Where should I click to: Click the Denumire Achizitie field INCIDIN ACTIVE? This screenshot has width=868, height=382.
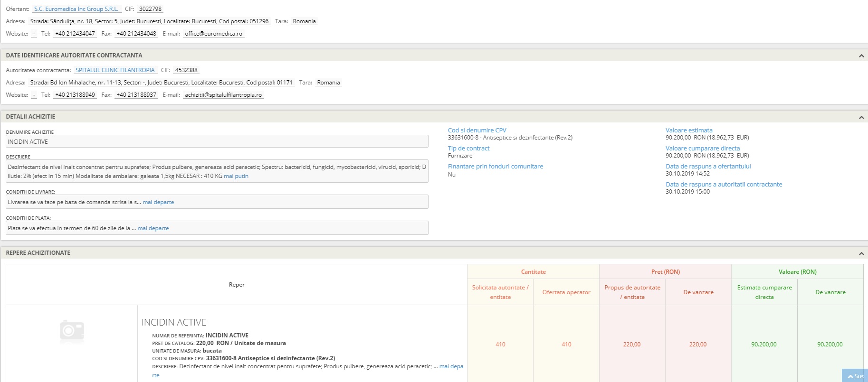(217, 141)
